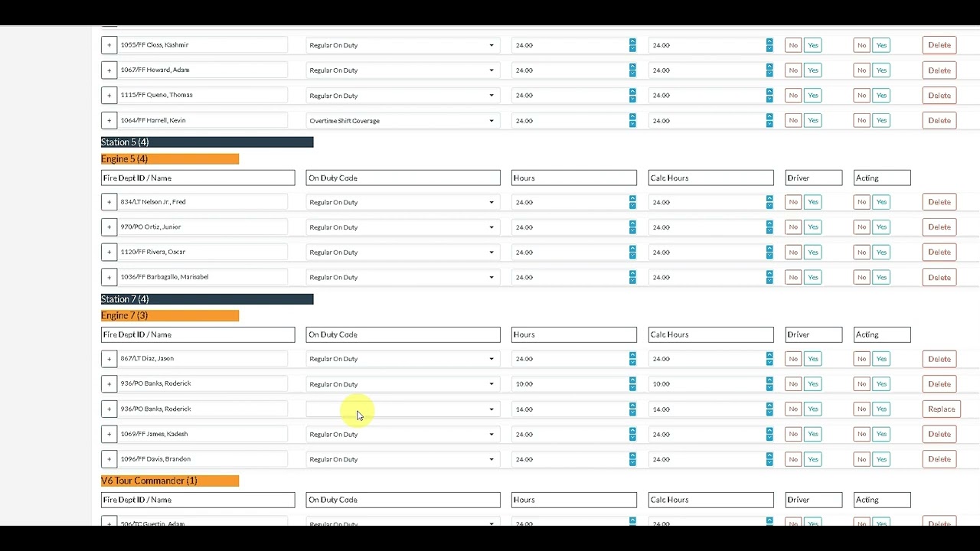
Task: Delete the James, Kadesh row
Action: (939, 434)
